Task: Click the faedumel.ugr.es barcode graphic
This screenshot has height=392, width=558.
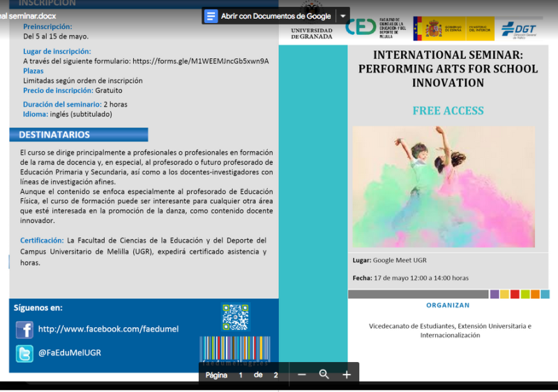Action: [235, 351]
